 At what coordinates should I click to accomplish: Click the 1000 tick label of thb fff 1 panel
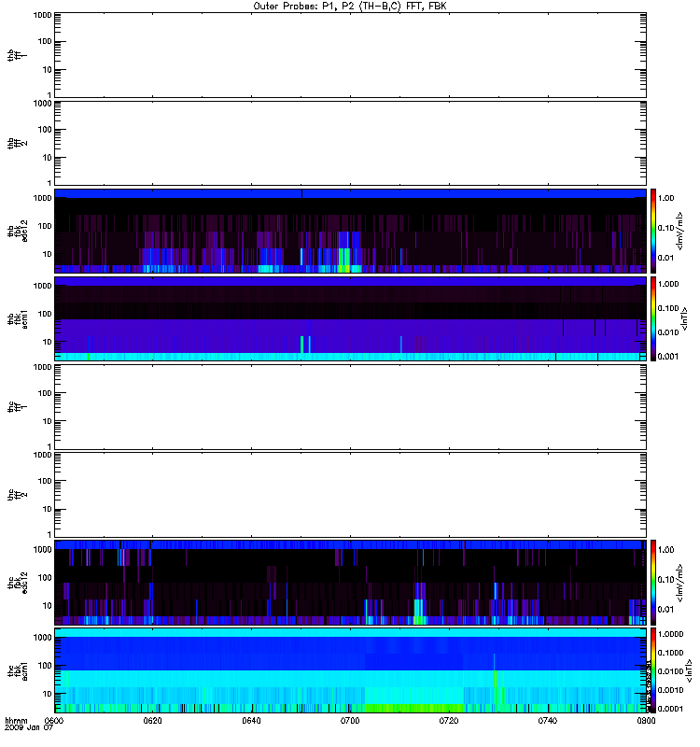click(42, 15)
